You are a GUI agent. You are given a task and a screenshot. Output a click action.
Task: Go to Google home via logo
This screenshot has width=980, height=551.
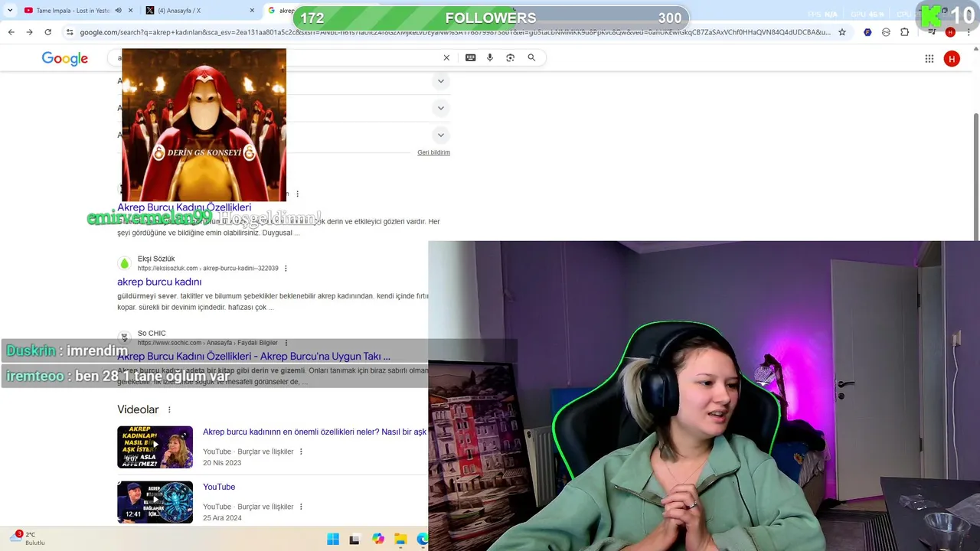tap(65, 59)
